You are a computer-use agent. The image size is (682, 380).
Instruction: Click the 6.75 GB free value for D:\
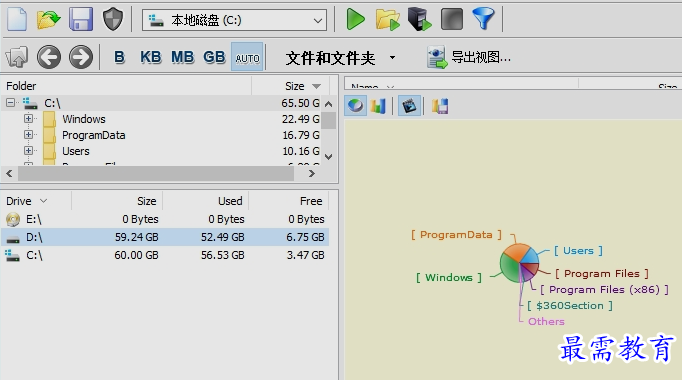click(305, 237)
